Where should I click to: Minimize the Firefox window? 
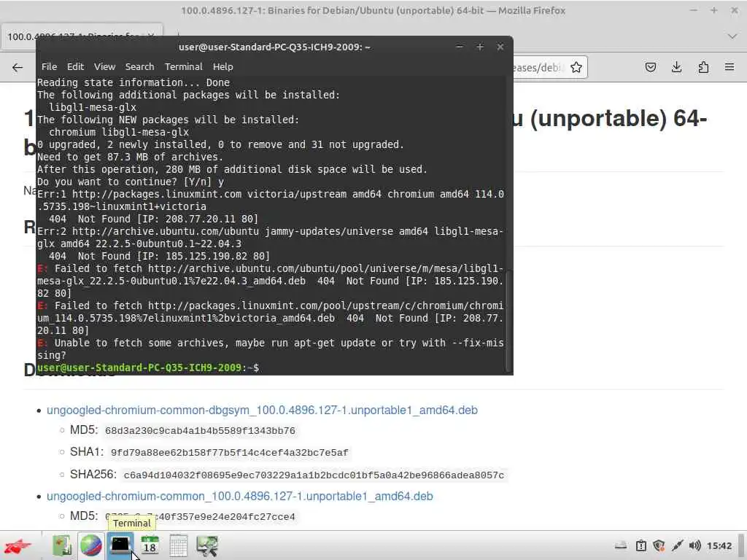693,10
